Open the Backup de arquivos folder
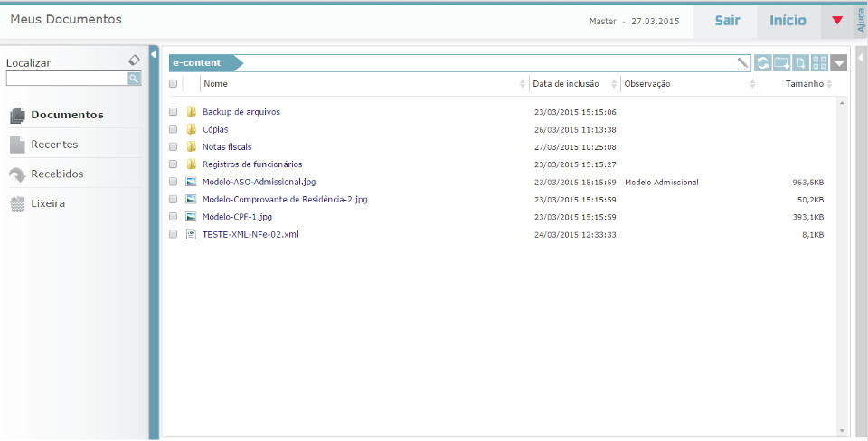This screenshot has height=441, width=868. [x=241, y=112]
